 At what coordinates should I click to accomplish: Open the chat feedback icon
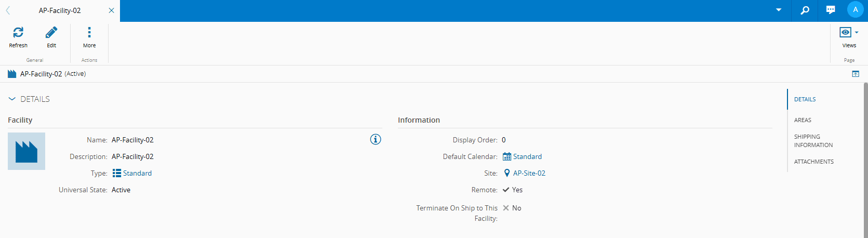click(x=831, y=10)
